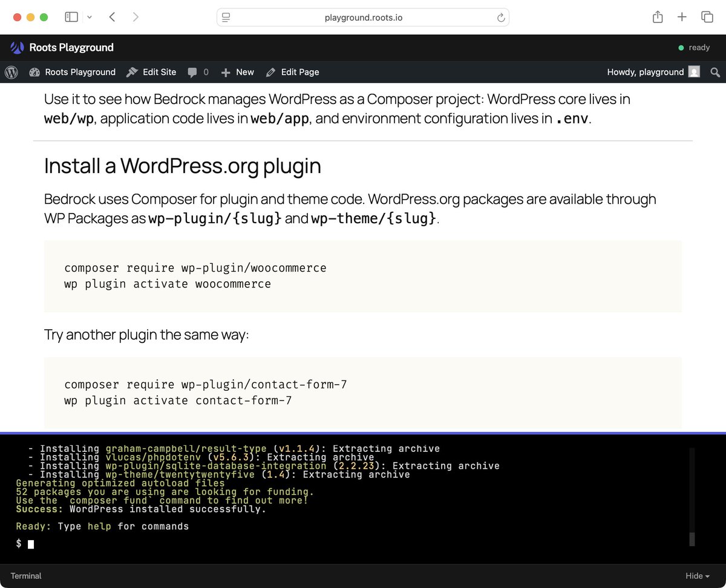
Task: Click the terminal scrollbar thumb
Action: (692, 539)
